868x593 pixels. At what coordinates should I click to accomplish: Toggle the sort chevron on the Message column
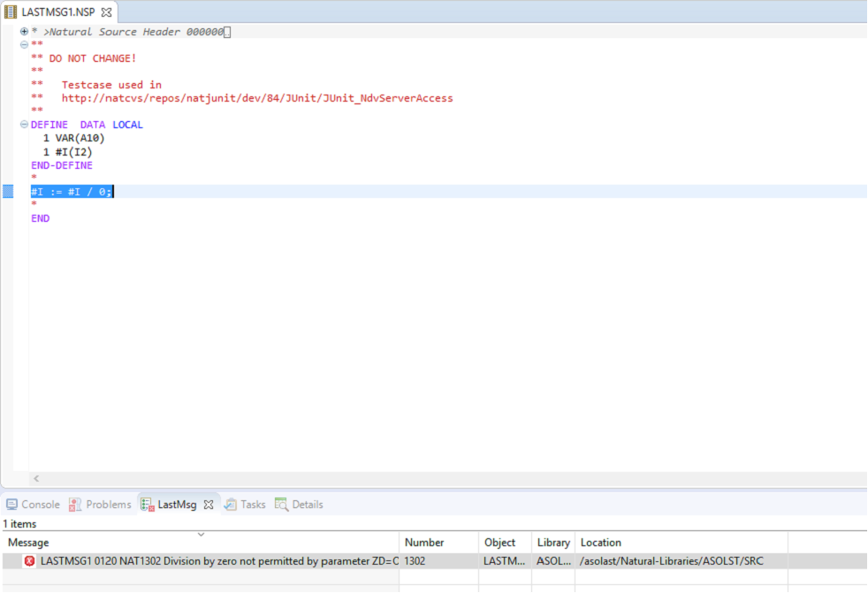pos(202,533)
